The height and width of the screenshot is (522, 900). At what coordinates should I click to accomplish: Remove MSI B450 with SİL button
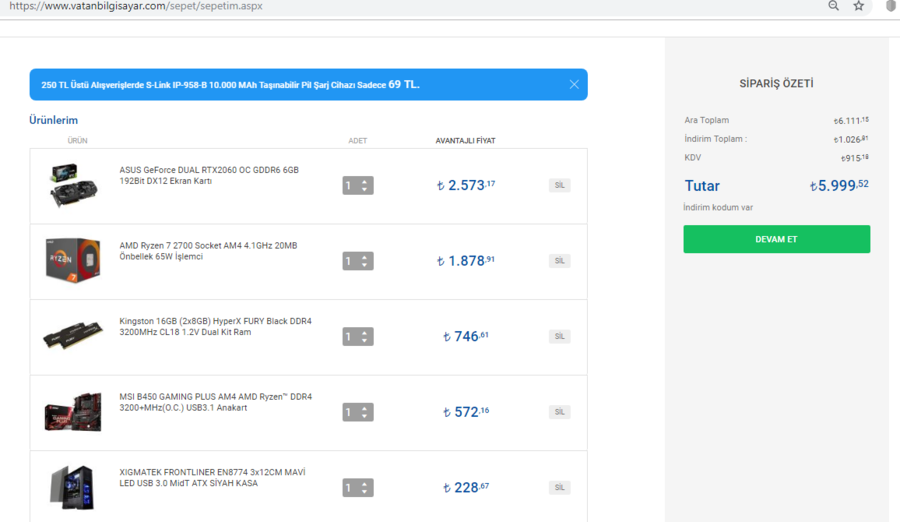pos(560,412)
